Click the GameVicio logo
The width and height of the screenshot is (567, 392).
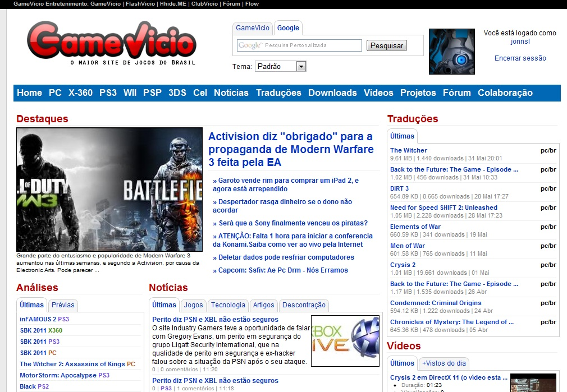(111, 43)
